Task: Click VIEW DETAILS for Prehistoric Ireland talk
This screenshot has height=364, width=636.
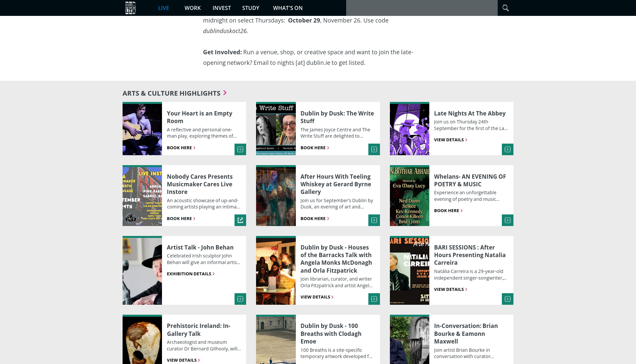Action: [183, 360]
